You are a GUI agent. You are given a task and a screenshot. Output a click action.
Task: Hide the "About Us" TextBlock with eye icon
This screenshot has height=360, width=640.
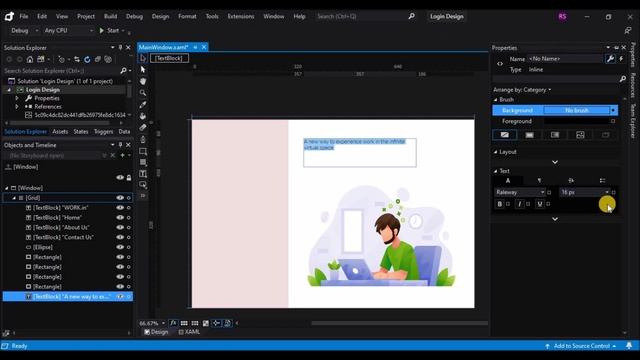pyautogui.click(x=120, y=227)
